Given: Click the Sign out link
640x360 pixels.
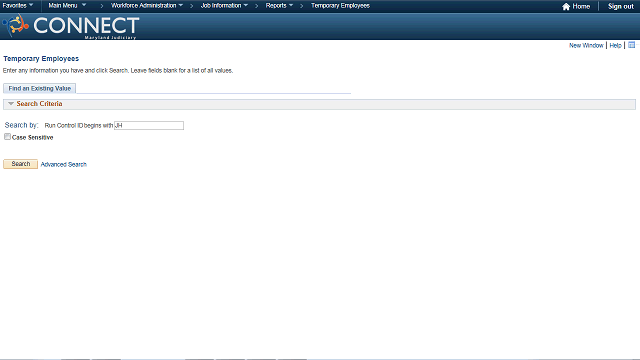Looking at the screenshot, I should [620, 7].
